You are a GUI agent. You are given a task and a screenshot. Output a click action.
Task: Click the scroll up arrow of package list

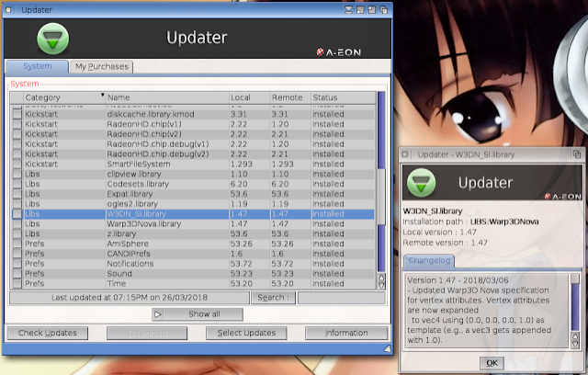click(381, 276)
